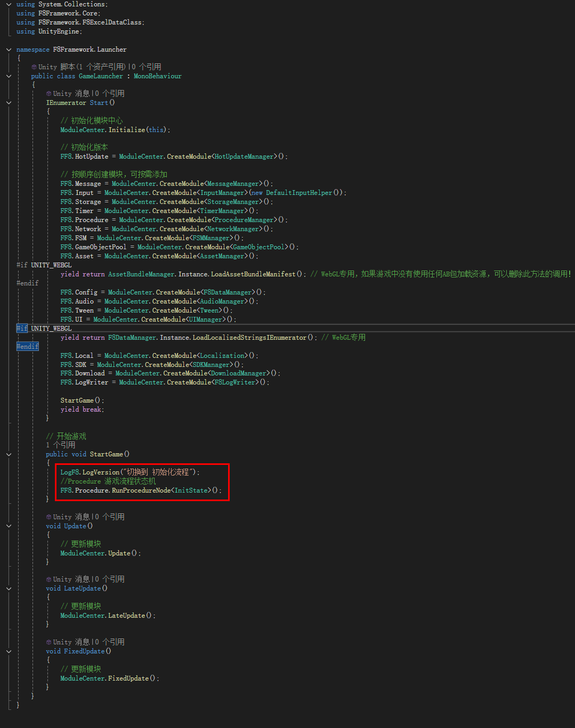Collapse the FixedUpdate method
This screenshot has width=575, height=728.
click(x=9, y=651)
